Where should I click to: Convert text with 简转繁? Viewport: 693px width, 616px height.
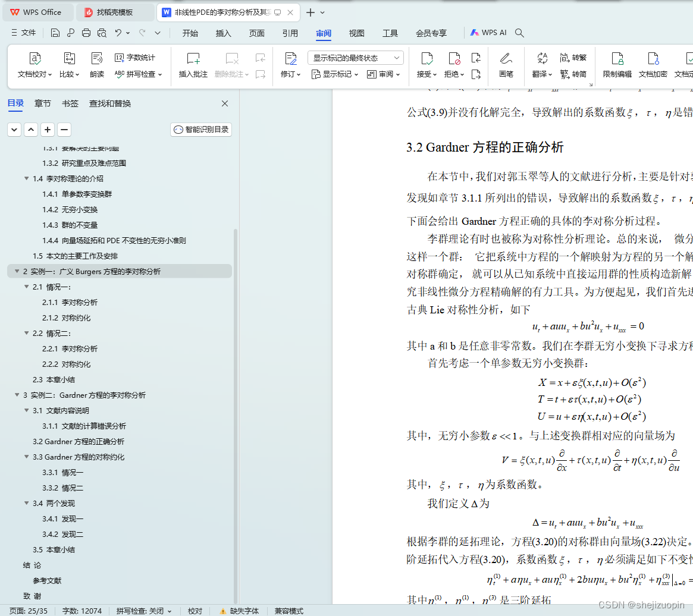(x=573, y=58)
